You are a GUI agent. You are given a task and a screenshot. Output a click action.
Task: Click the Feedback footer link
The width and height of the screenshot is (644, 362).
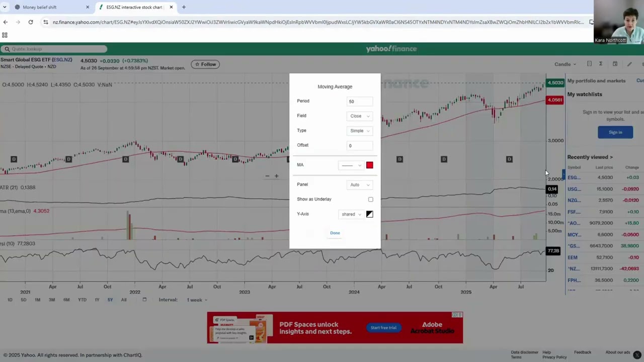point(583,352)
